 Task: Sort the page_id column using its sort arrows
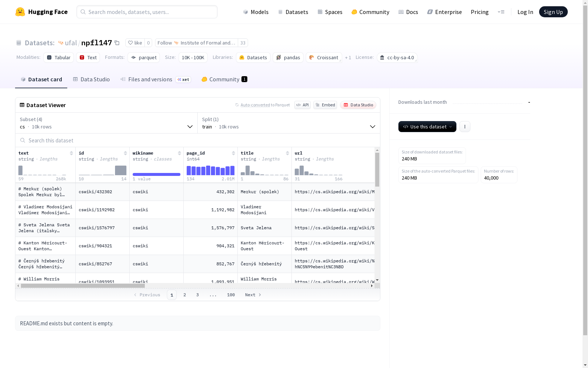click(233, 153)
